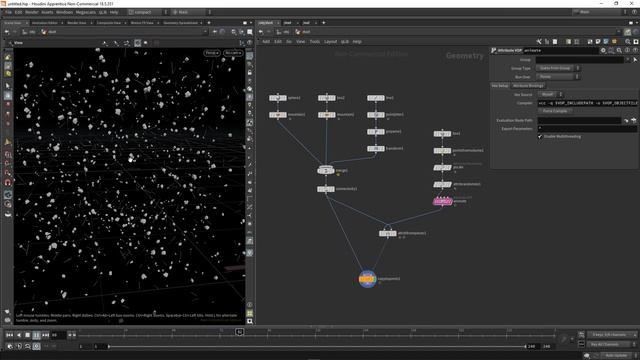This screenshot has height=360, width=640.
Task: Select the arrow select tool in left toolbar
Action: 8,86
